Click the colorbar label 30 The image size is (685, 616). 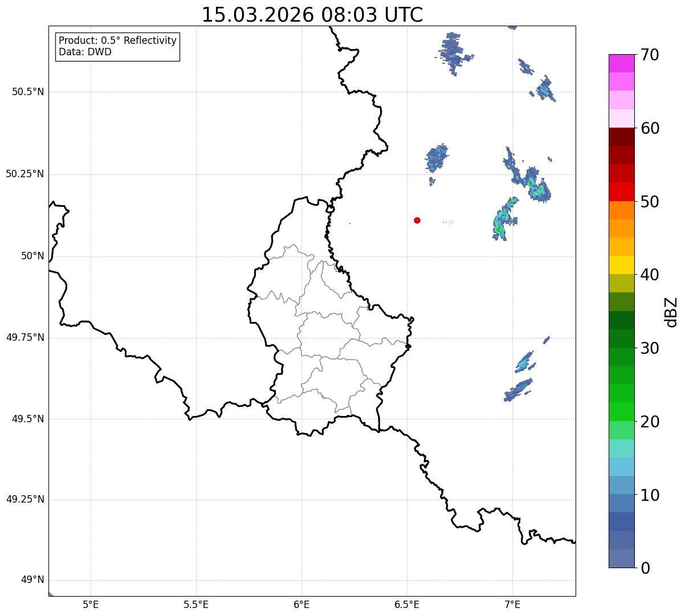point(650,348)
